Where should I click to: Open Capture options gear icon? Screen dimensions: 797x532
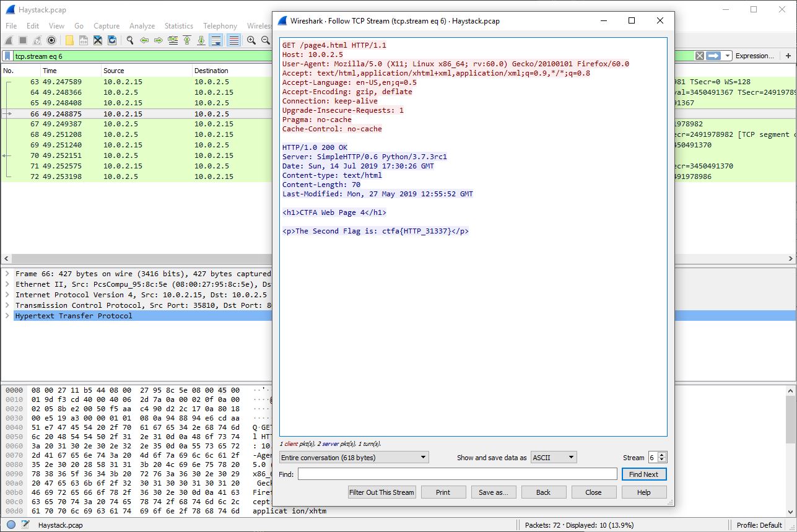[x=51, y=40]
